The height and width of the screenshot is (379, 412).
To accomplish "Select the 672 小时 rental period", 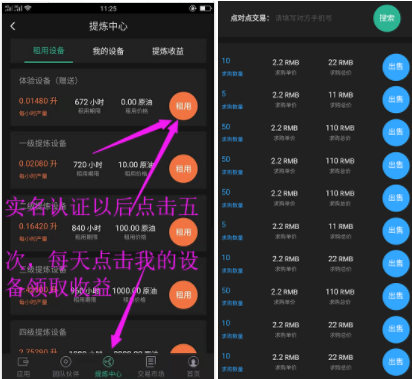I will click(89, 102).
